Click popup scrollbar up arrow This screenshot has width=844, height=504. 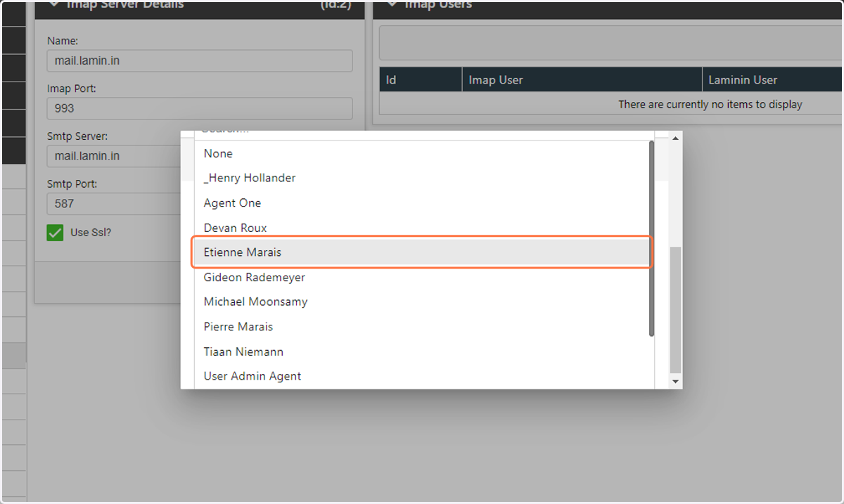[676, 137]
